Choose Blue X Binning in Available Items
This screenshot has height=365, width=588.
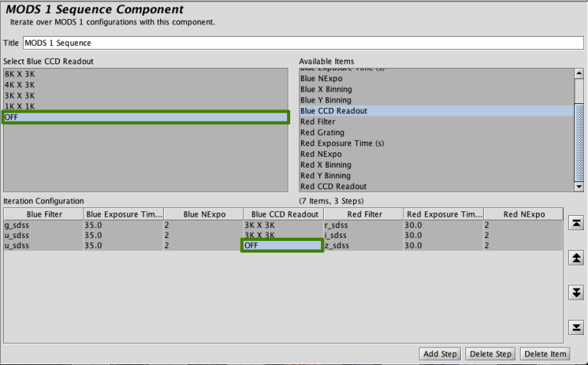(437, 90)
